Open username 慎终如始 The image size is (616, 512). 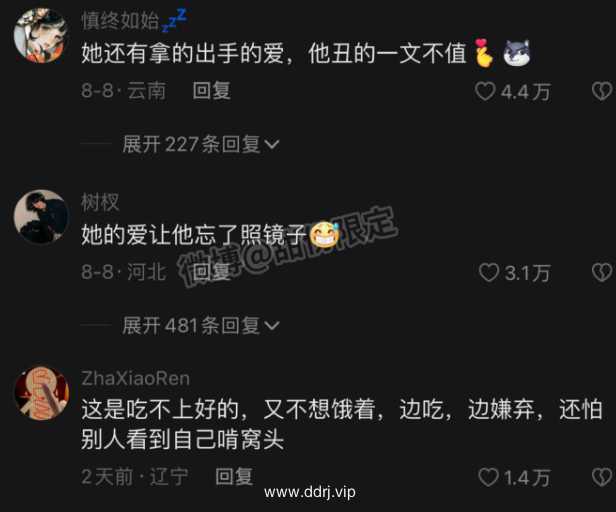pyautogui.click(x=120, y=20)
